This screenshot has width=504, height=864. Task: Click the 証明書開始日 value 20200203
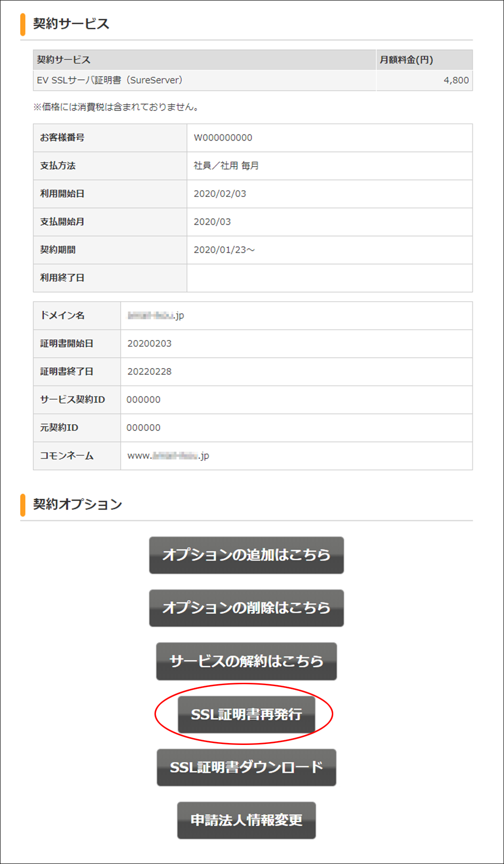149,343
